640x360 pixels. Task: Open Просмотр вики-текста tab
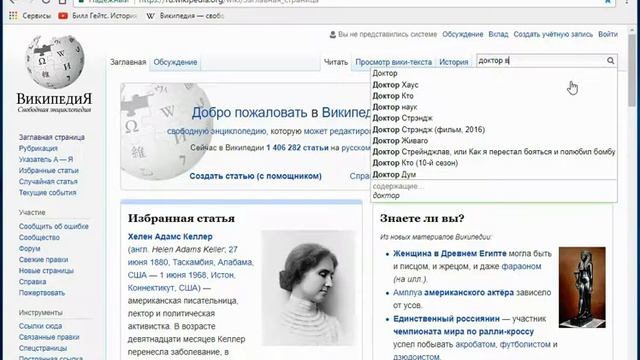tap(393, 62)
